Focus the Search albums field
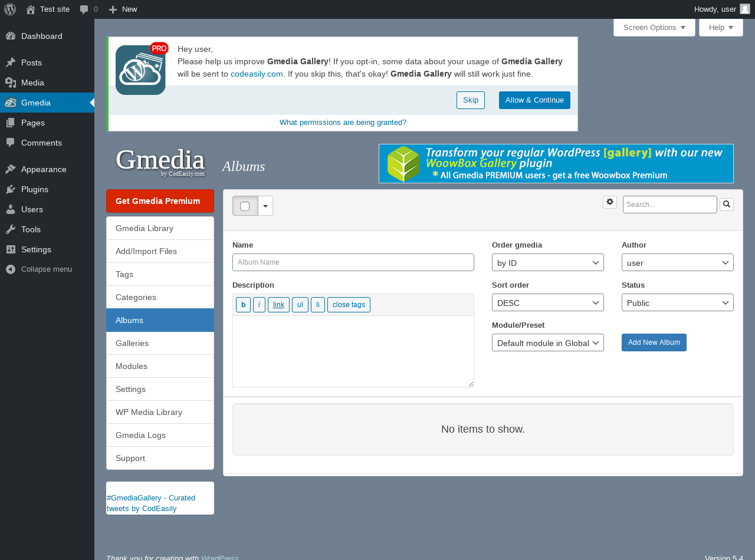Image resolution: width=755 pixels, height=560 pixels. point(670,205)
